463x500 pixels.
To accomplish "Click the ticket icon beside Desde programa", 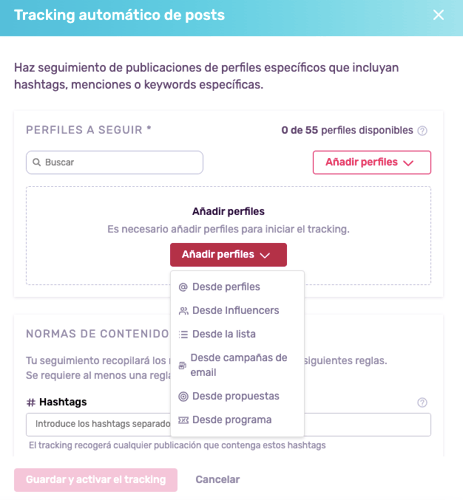I will pos(183,420).
